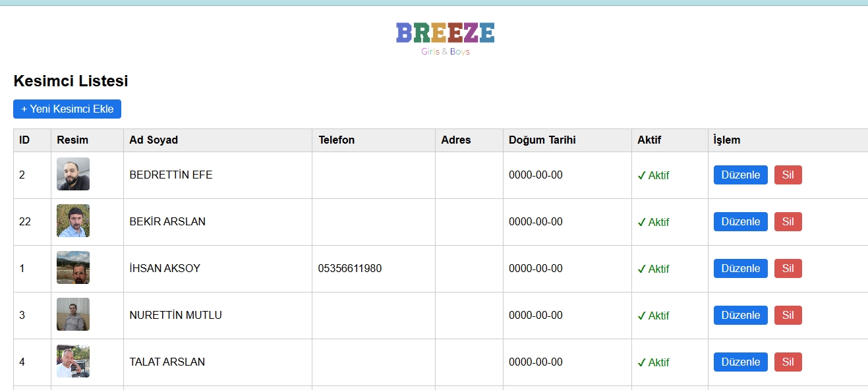Remove BEKİR ARSLAN using Sil
868x390 pixels.
coord(788,221)
